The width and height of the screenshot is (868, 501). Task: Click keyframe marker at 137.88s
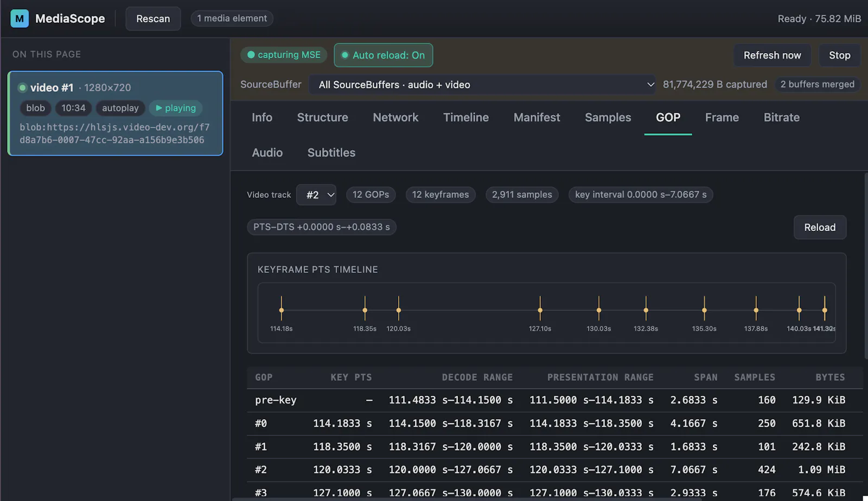point(756,310)
